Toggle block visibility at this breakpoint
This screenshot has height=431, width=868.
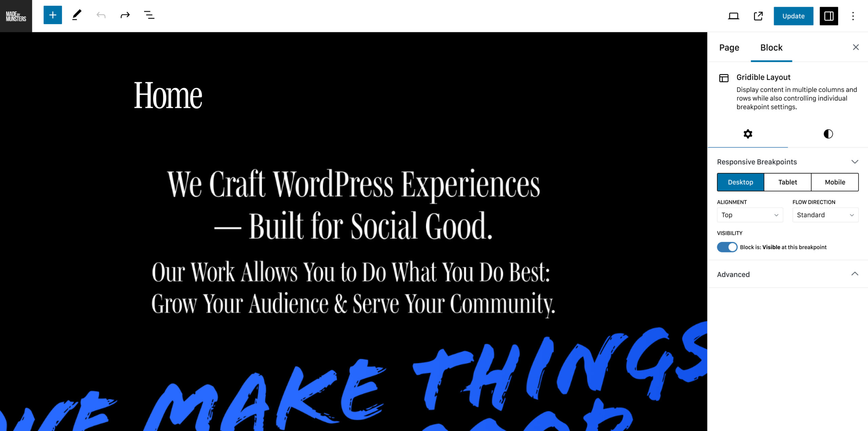(727, 247)
